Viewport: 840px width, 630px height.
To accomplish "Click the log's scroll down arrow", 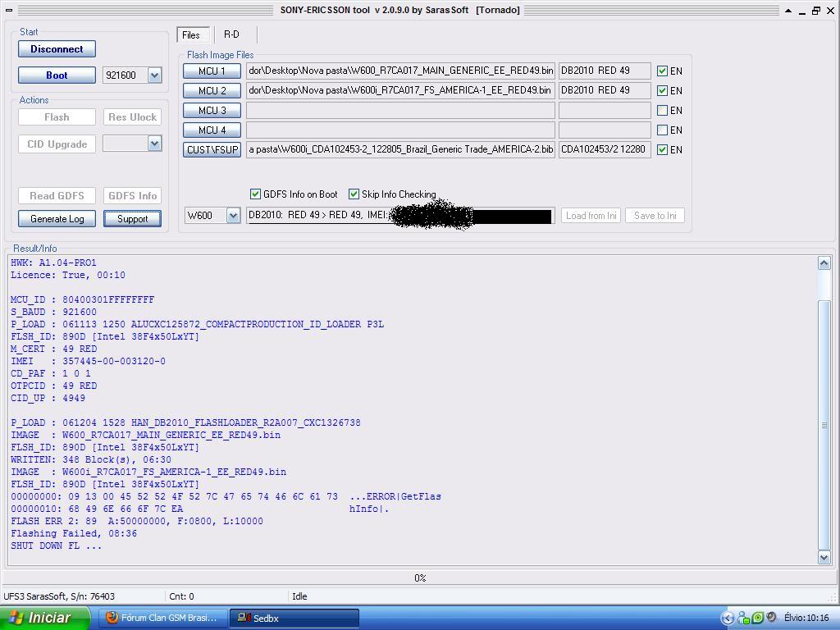I will tap(824, 557).
